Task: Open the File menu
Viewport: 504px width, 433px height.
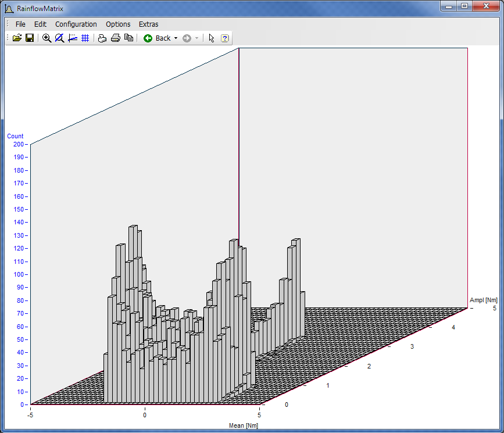Action: tap(20, 24)
